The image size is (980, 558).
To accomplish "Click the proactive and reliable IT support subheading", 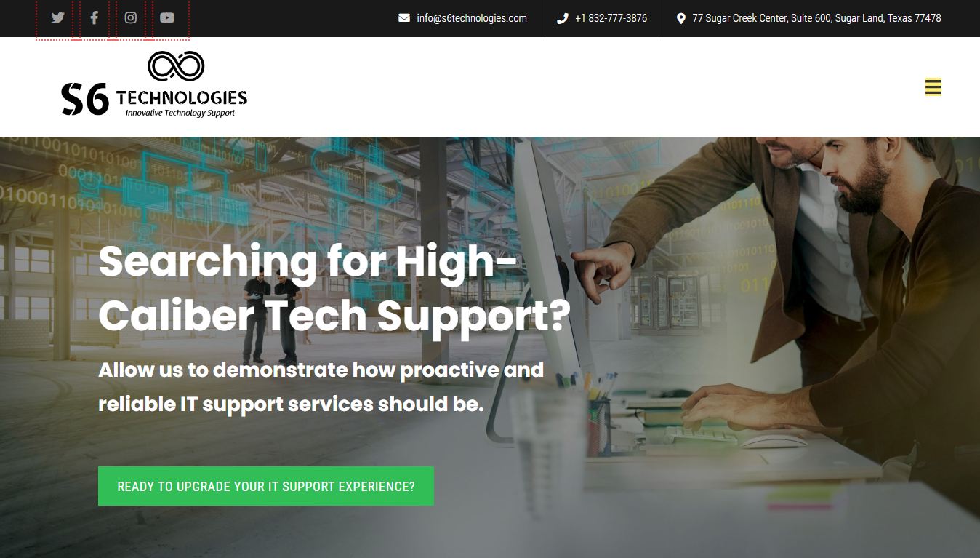I will (x=321, y=387).
